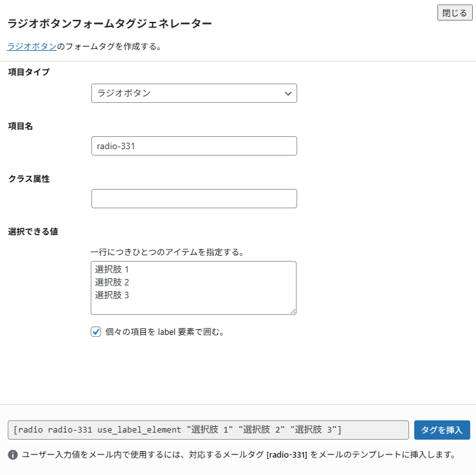Image resolution: width=476 pixels, height=475 pixels.
Task: Click the 選択できる値 field label
Action: 33,231
